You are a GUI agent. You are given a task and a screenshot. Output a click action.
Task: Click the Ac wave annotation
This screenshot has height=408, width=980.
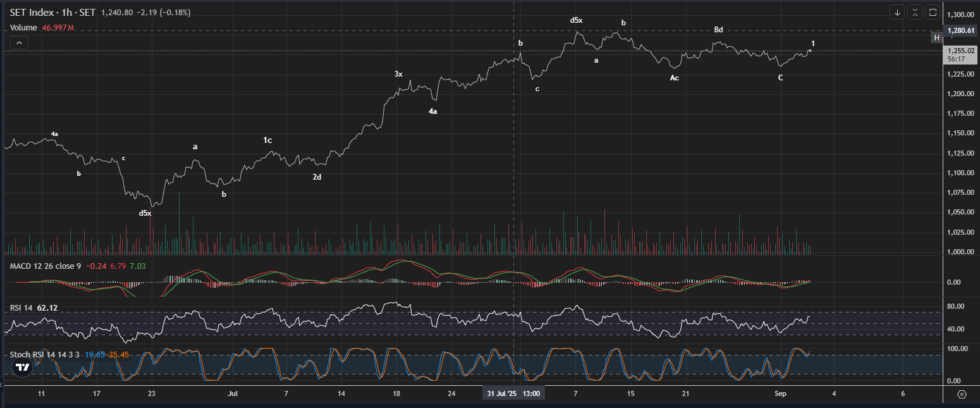pyautogui.click(x=675, y=78)
